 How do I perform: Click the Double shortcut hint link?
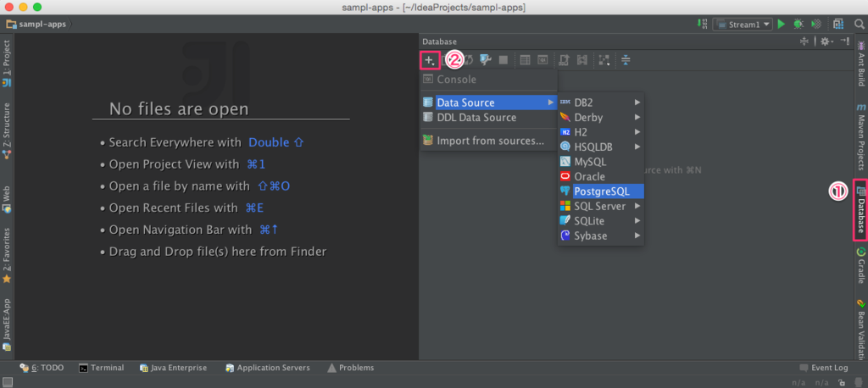click(275, 142)
